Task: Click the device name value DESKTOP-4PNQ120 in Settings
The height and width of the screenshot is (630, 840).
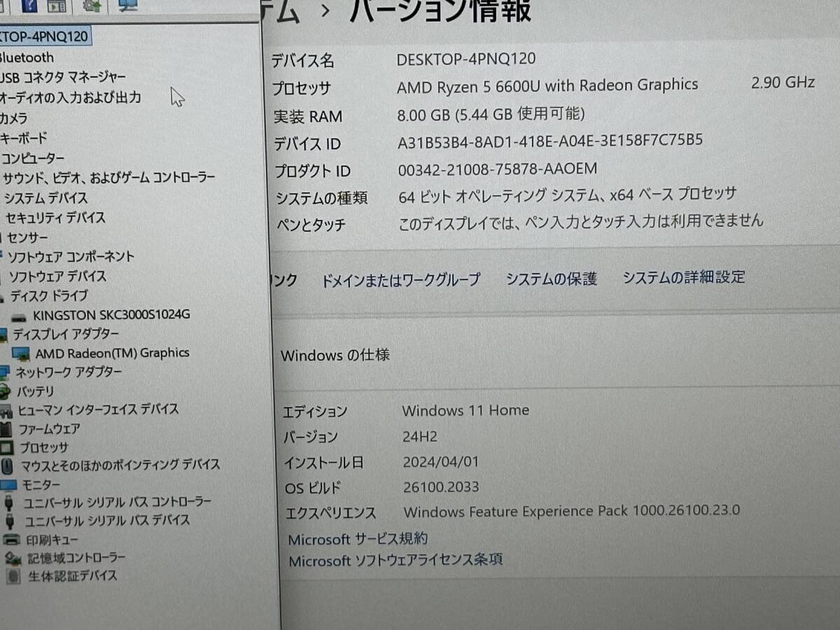Action: click(x=466, y=59)
